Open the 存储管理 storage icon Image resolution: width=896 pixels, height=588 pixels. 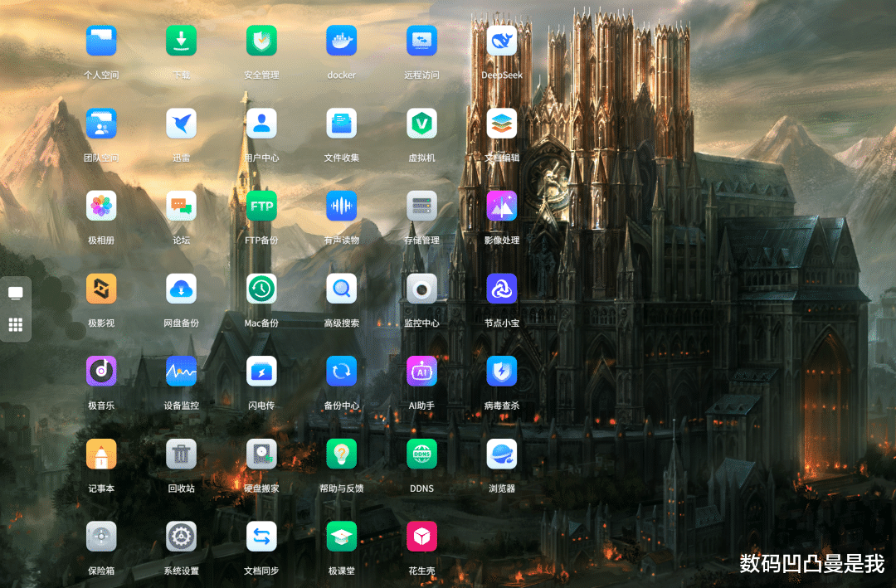coord(421,206)
